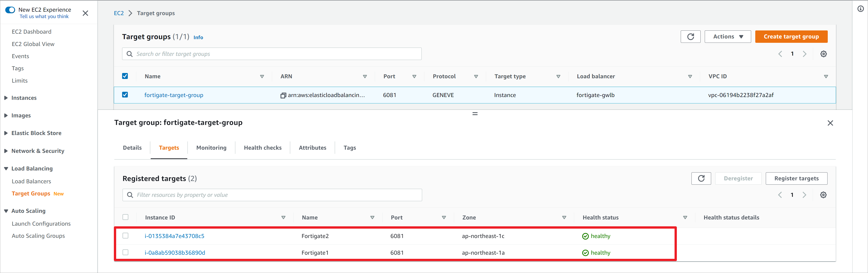Viewport: 868px width, 273px height.
Task: Switch to the Health checks tab
Action: [263, 148]
